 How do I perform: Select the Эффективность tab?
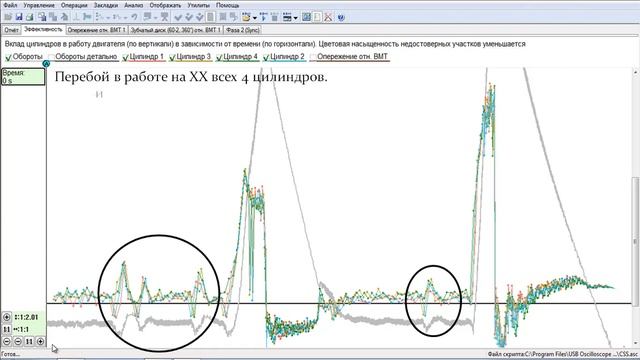(x=43, y=29)
